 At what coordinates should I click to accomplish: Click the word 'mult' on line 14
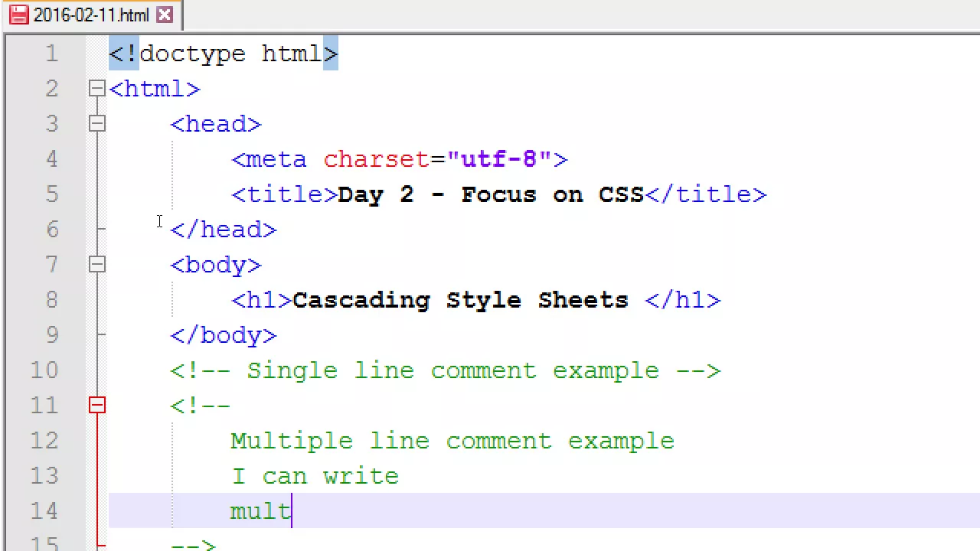(261, 511)
